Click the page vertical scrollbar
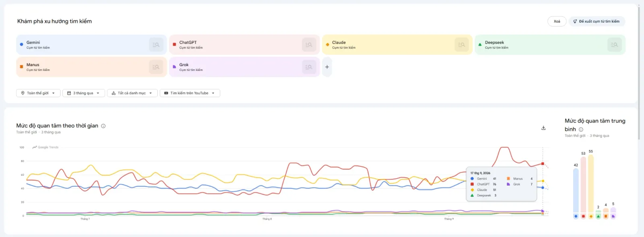 pyautogui.click(x=639, y=73)
